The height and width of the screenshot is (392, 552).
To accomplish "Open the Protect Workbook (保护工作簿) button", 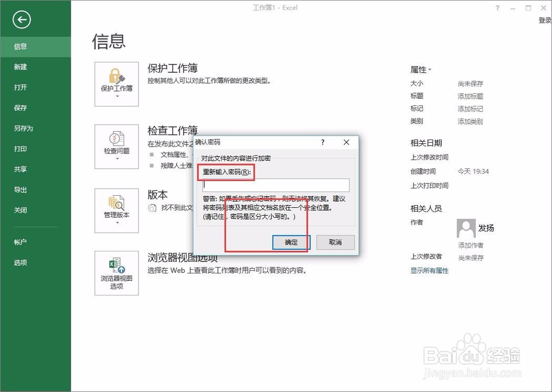I will tap(116, 84).
